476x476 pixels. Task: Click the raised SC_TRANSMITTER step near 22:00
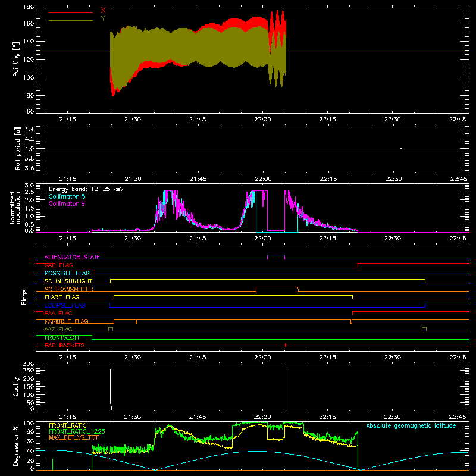277,287
